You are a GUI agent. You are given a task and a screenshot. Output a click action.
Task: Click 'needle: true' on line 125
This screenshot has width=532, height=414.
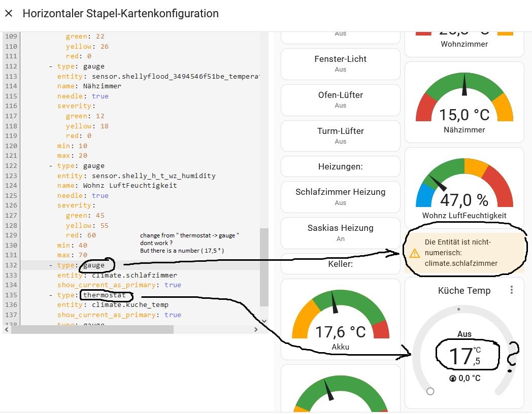tap(83, 196)
